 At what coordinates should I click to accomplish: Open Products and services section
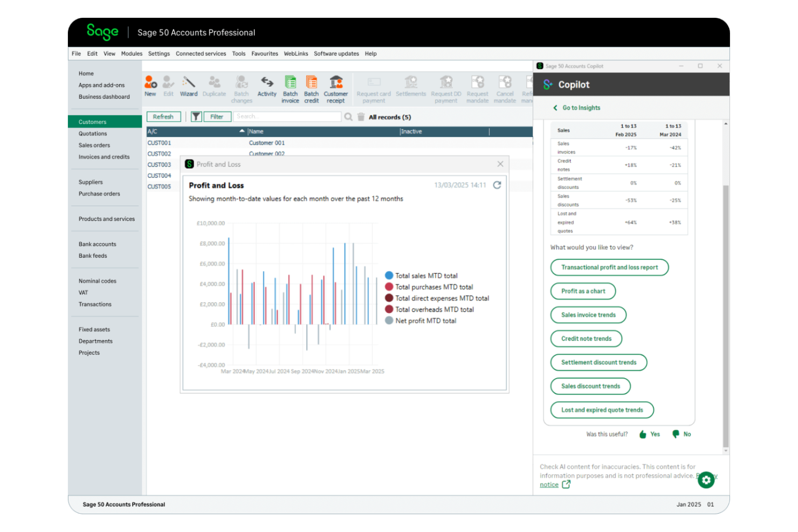(107, 219)
